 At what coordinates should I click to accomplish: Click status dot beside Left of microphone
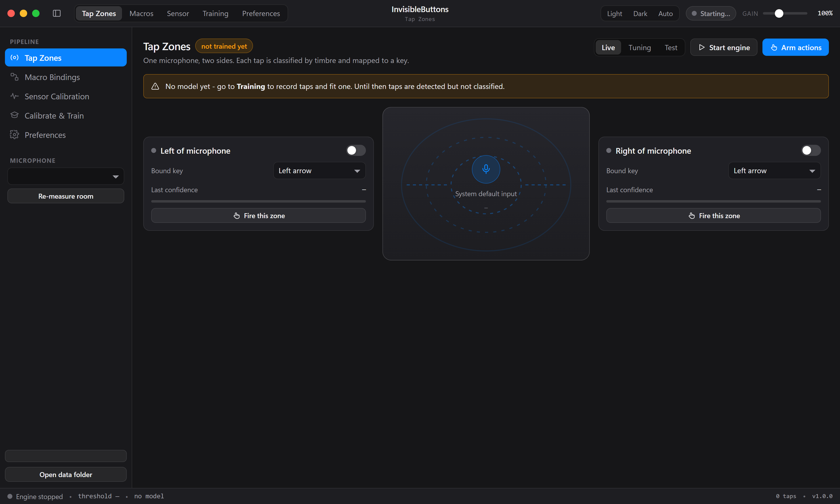pos(154,150)
